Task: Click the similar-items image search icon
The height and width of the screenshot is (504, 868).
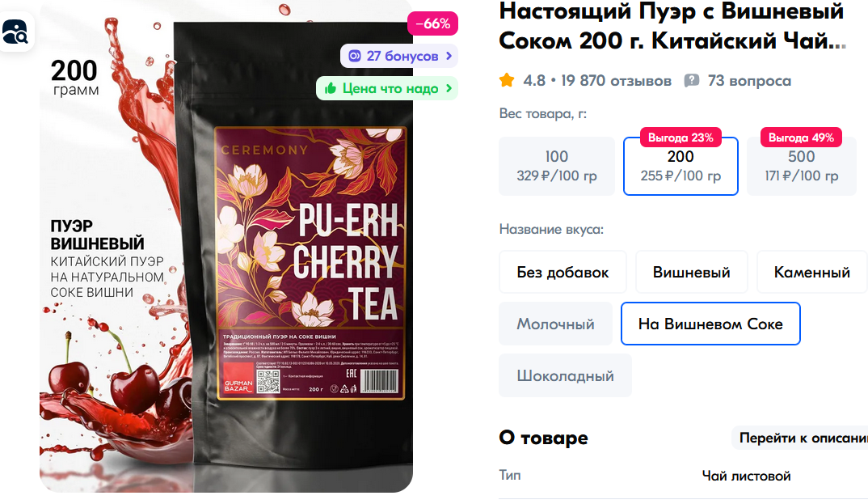Action: click(x=15, y=32)
